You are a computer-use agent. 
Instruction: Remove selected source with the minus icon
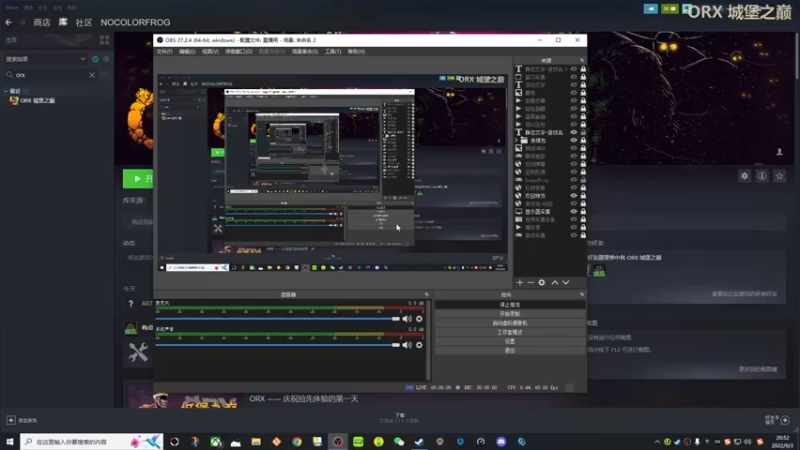tap(531, 282)
